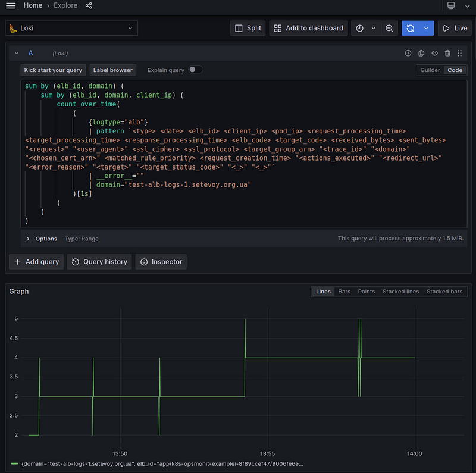The width and height of the screenshot is (476, 473).
Task: Click the drag handle icon on query A
Action: (x=459, y=54)
